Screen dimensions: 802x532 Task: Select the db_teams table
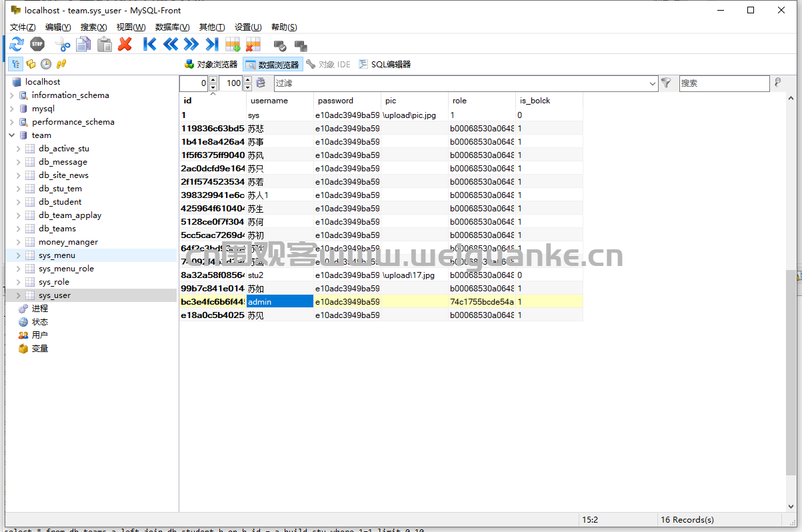57,229
